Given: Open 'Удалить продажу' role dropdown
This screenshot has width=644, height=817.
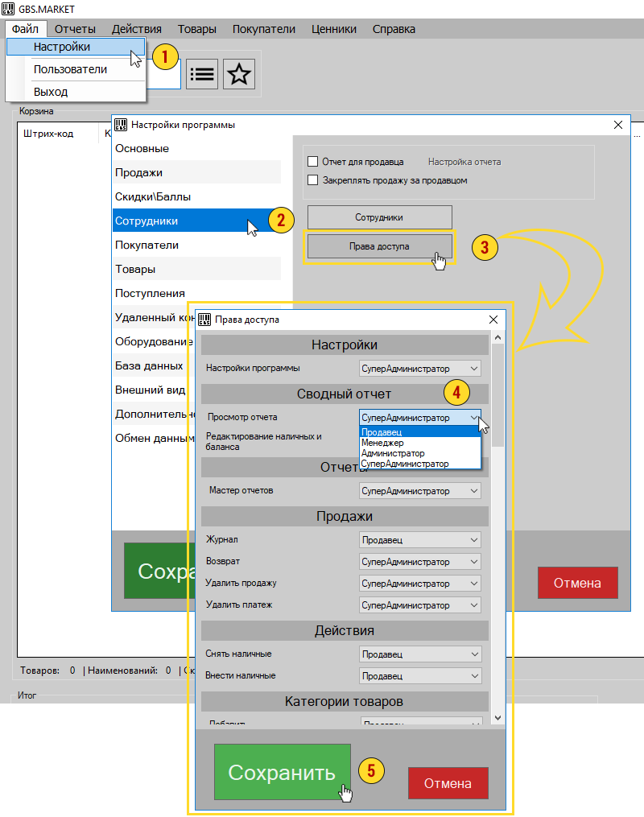Looking at the screenshot, I should (x=420, y=584).
